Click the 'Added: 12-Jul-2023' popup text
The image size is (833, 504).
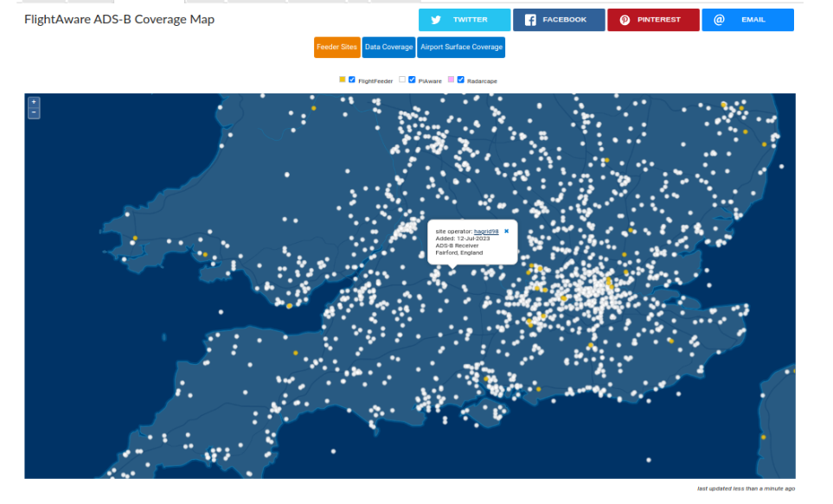463,239
